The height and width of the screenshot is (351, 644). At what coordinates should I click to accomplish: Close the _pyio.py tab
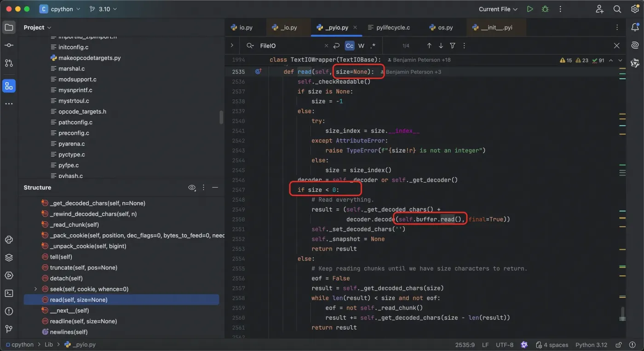coord(355,28)
